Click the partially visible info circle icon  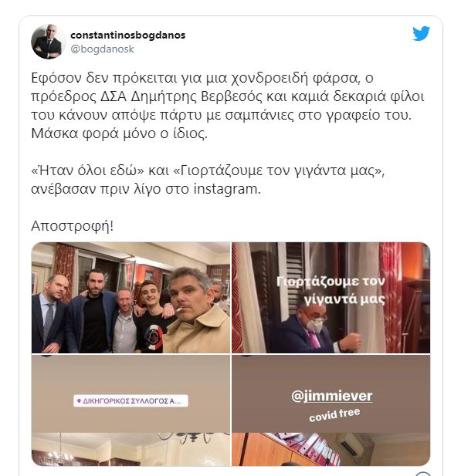[423, 474]
